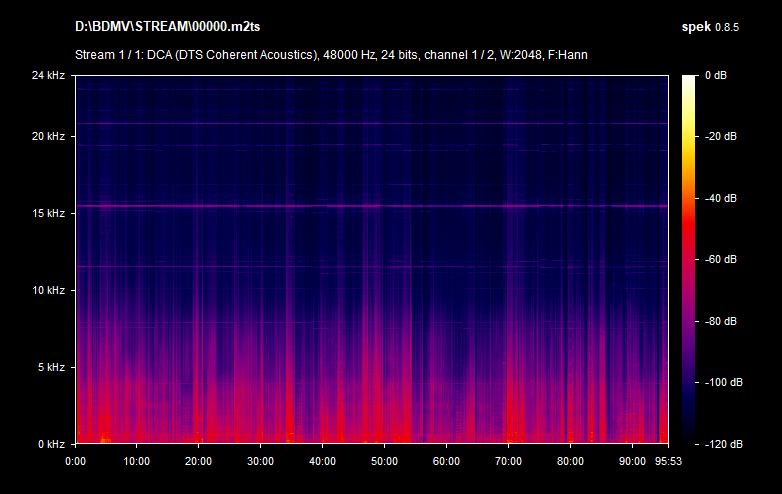
Task: Click the 5 kHz frequency axis label
Action: 51,368
